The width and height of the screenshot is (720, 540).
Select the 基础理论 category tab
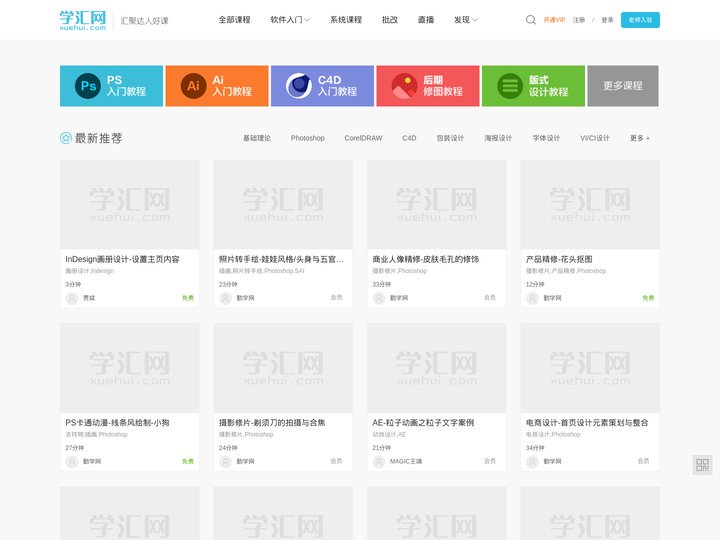(x=257, y=138)
